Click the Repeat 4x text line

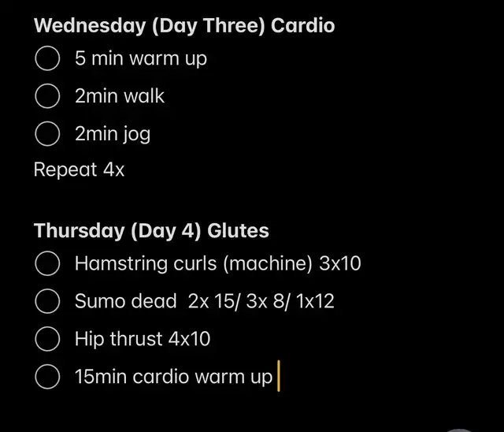(x=79, y=169)
